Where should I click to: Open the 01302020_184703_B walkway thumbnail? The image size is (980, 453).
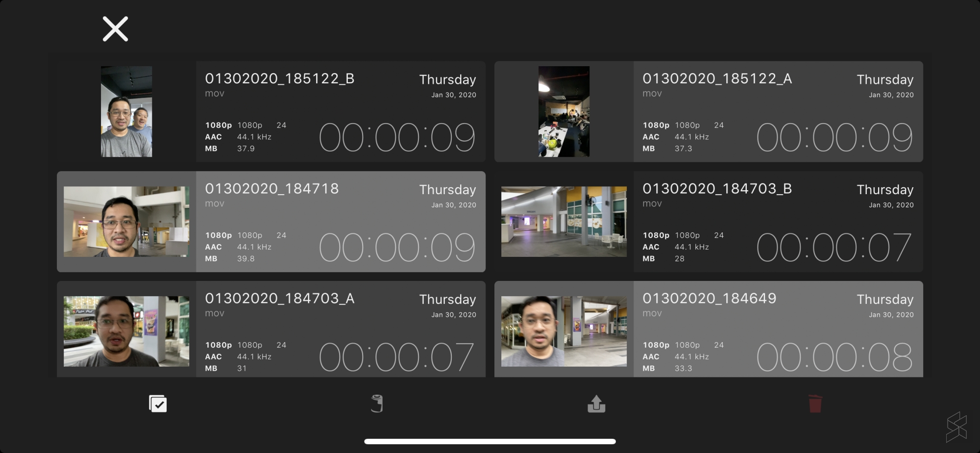click(x=563, y=222)
